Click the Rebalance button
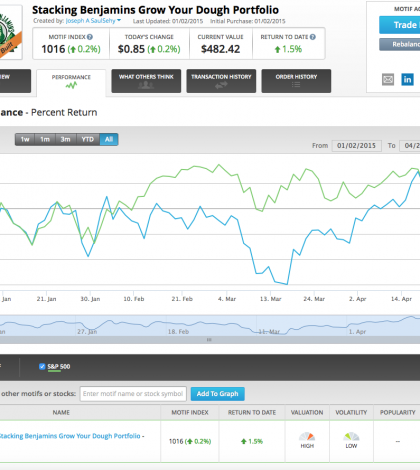Screen dimensions: 420x470 (400, 44)
